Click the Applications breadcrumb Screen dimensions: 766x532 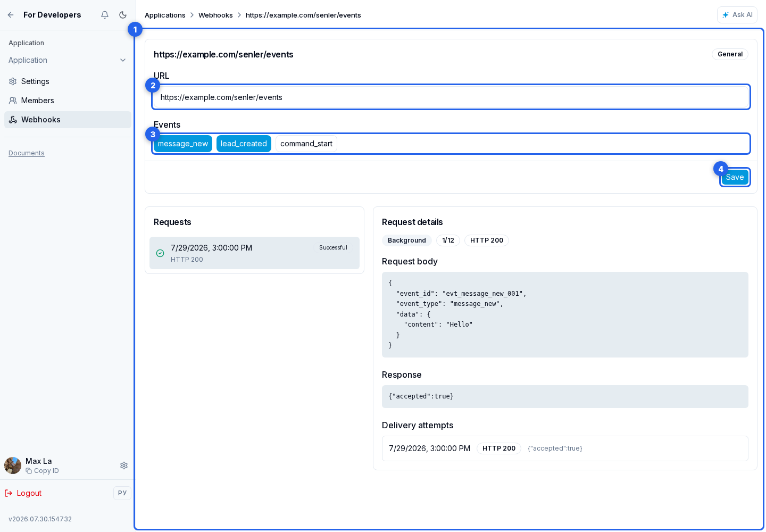point(165,15)
